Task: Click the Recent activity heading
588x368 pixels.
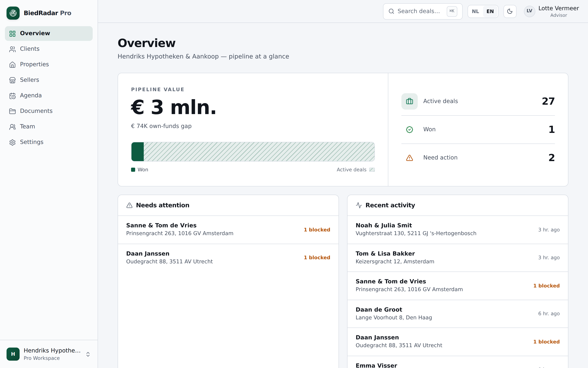Action: tap(390, 205)
